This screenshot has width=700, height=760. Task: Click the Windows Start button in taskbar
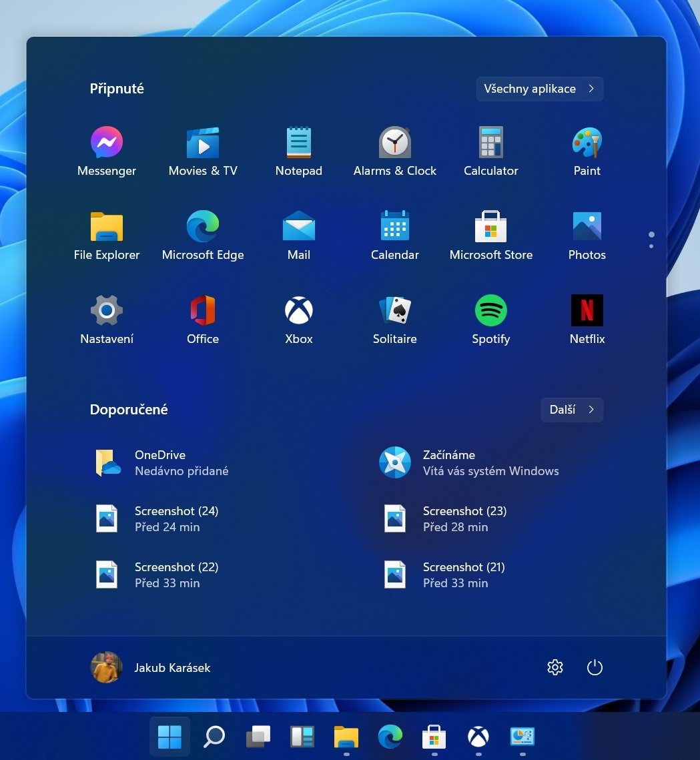[169, 737]
